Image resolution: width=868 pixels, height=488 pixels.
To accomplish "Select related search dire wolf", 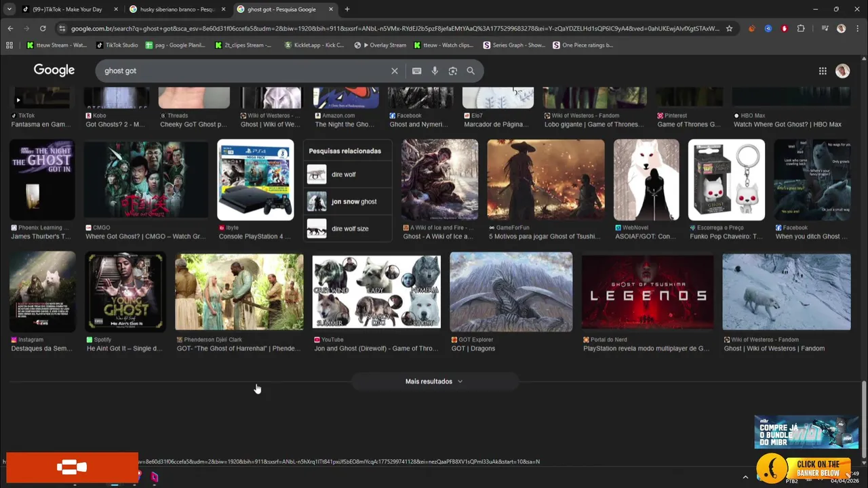I will click(347, 174).
